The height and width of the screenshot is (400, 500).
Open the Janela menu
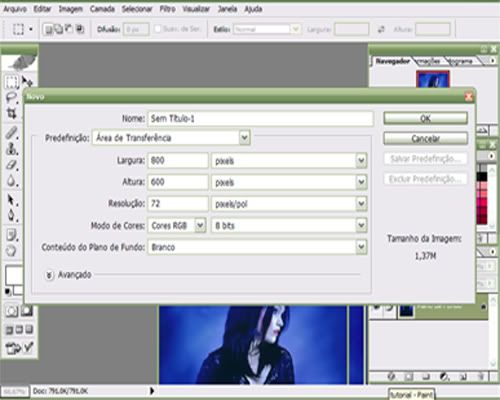coord(227,9)
